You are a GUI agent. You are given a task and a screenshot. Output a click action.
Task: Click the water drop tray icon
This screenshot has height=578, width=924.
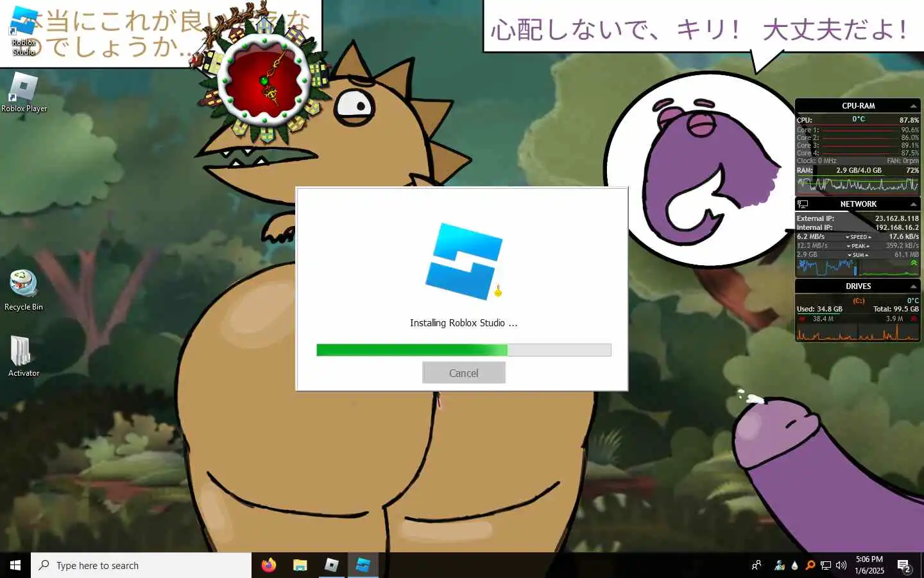pyautogui.click(x=795, y=565)
